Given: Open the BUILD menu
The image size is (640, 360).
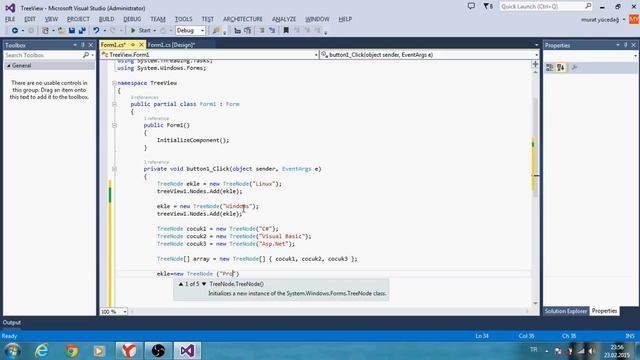Looking at the screenshot, I should pos(107,19).
